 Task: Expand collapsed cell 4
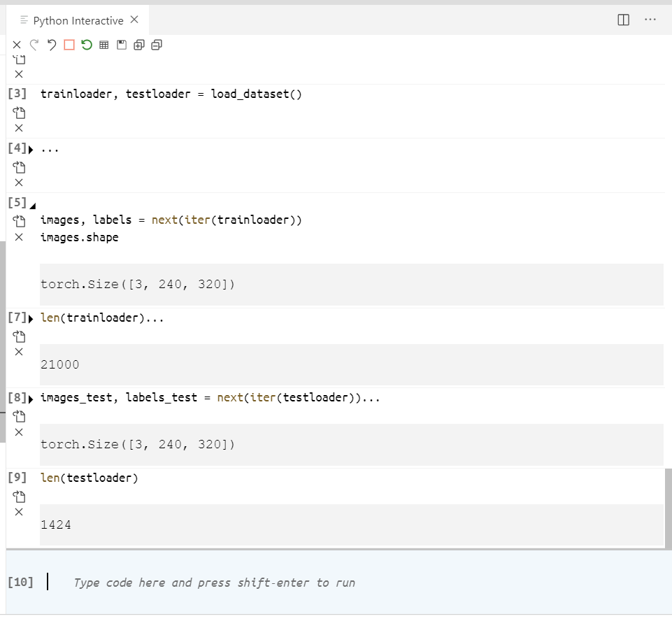(31, 149)
